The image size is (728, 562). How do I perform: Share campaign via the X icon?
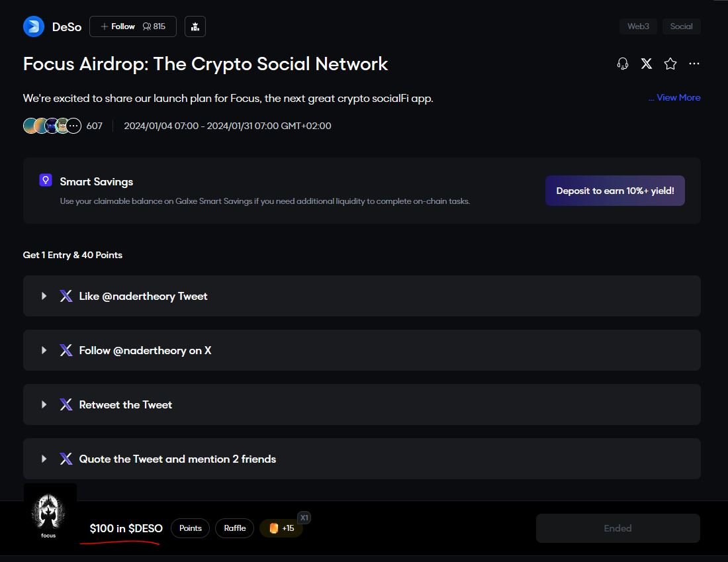click(x=647, y=64)
